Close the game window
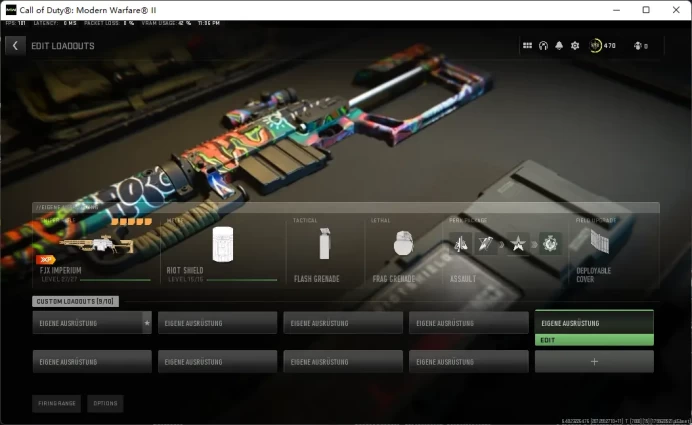 676,10
